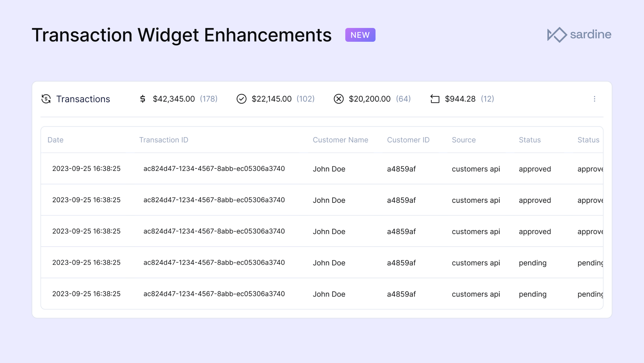Click the Sardine logo
The image size is (644, 363).
[579, 35]
